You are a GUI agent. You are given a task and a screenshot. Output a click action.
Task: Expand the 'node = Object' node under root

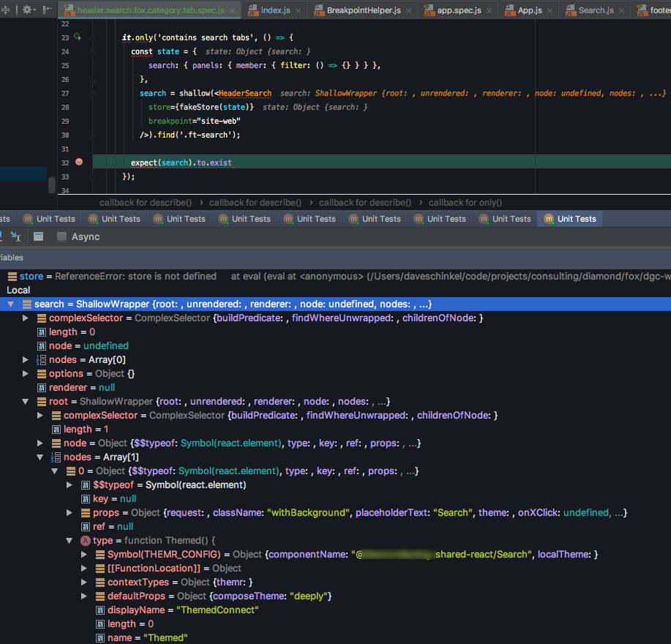point(40,443)
